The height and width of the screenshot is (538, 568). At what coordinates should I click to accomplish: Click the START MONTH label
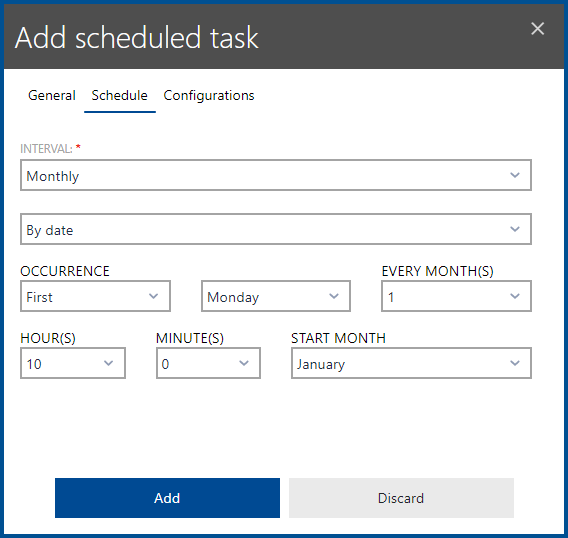click(x=338, y=338)
